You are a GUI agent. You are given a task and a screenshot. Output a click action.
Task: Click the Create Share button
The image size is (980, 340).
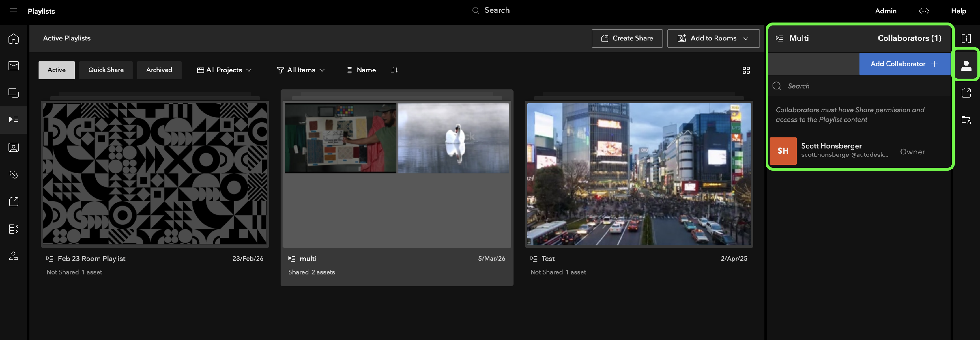tap(627, 39)
